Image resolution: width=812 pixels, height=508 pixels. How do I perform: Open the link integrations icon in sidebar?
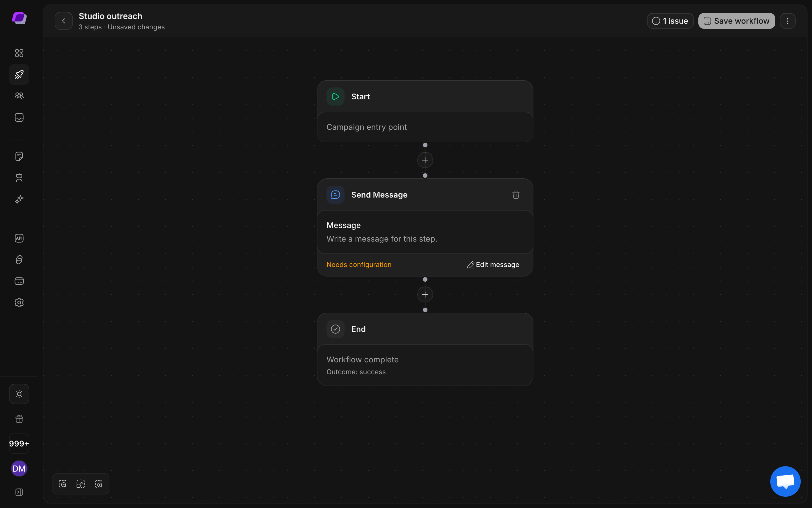(x=19, y=260)
